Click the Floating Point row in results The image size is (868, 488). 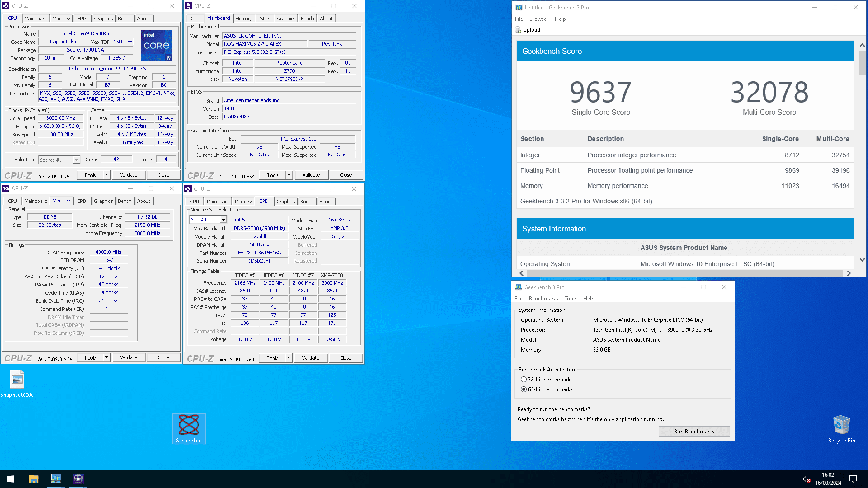click(x=684, y=170)
